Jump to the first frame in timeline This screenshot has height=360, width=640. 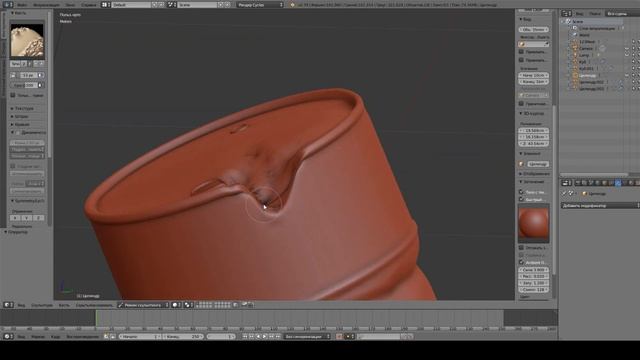245,337
